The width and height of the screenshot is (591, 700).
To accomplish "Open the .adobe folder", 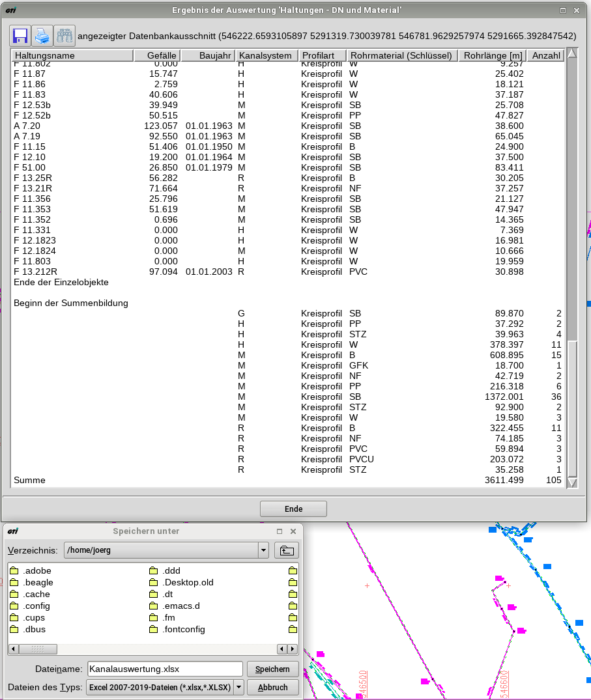I will coord(36,571).
